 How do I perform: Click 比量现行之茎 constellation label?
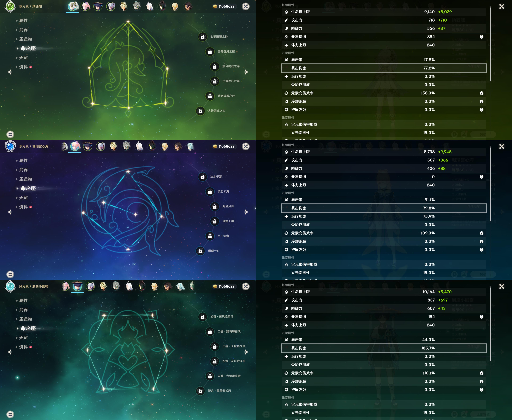point(231,81)
